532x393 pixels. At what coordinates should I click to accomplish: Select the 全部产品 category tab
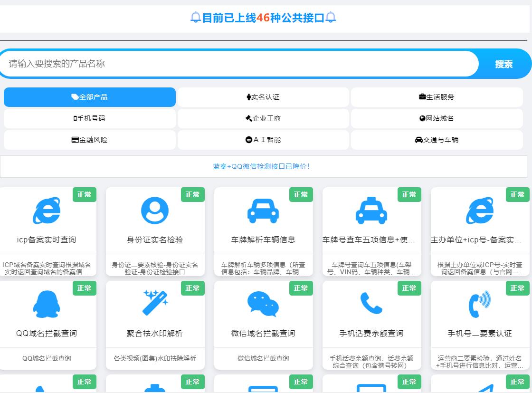coord(90,97)
